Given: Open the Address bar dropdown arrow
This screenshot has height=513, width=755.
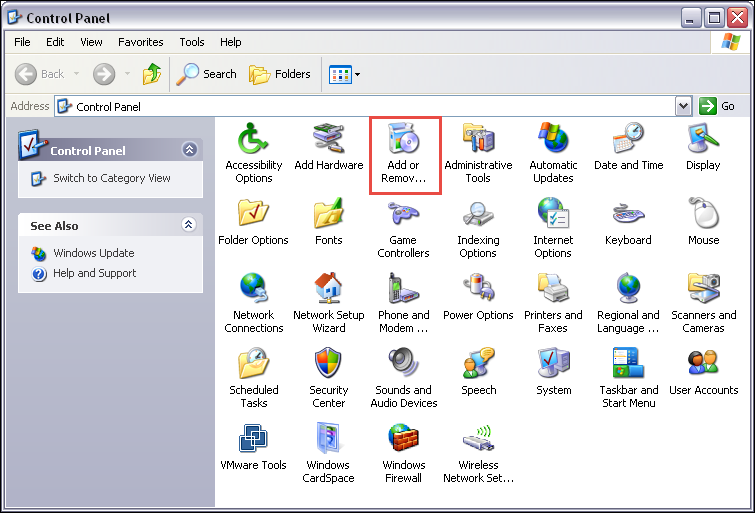Looking at the screenshot, I should (x=683, y=106).
